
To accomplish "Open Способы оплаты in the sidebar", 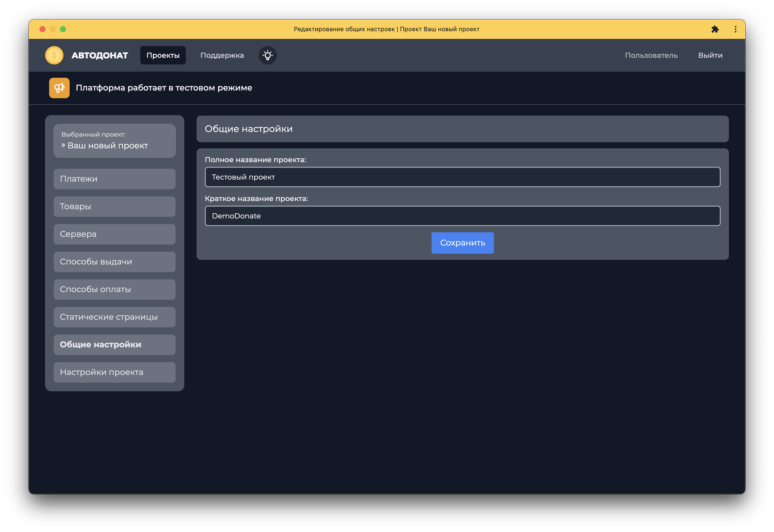I will click(x=114, y=290).
